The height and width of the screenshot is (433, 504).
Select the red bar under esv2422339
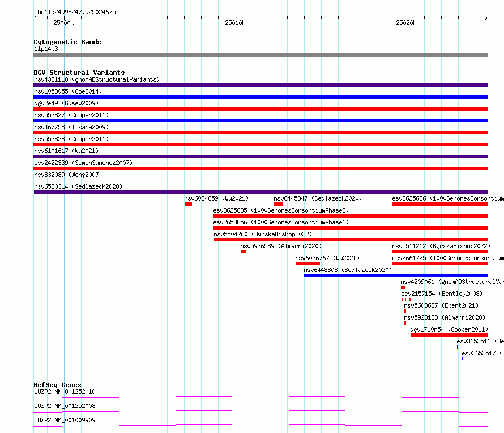[260, 168]
